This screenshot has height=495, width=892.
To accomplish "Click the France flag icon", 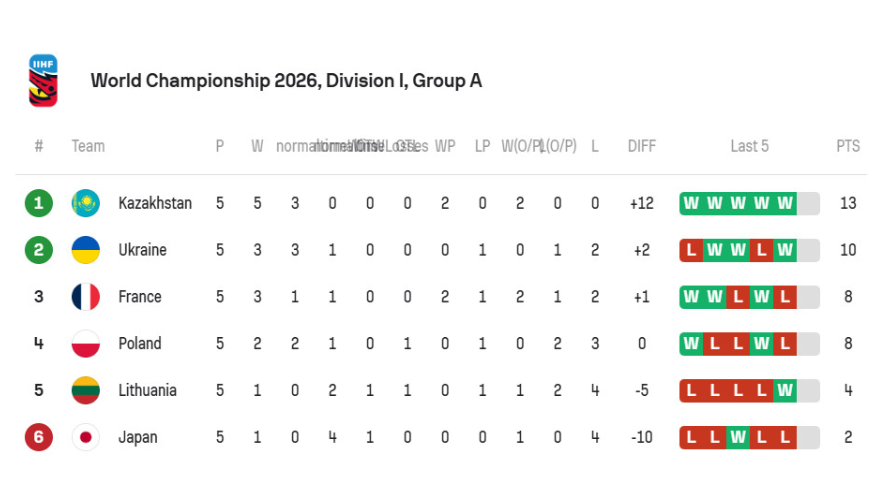I will [86, 296].
